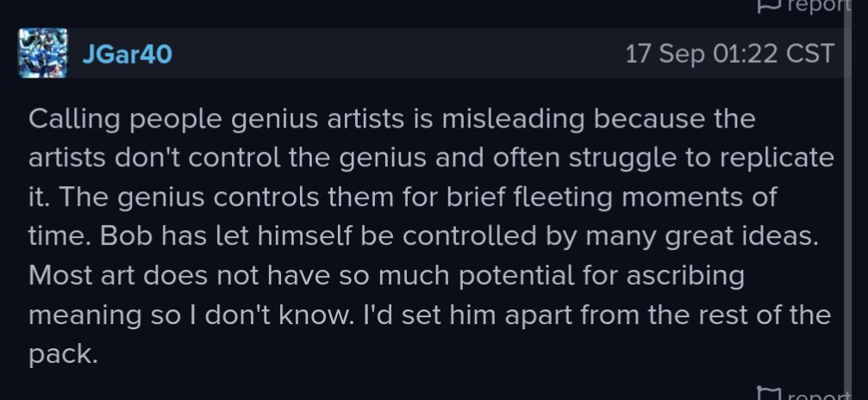Click the text line beginning 'artists don't control'
Viewport: 868px width, 400px height.
[431, 158]
